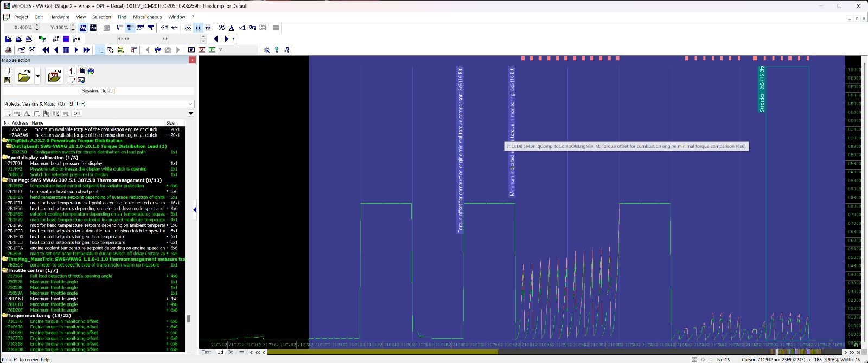Open the Miscellaneous menu
The image size is (868, 363).
point(148,17)
